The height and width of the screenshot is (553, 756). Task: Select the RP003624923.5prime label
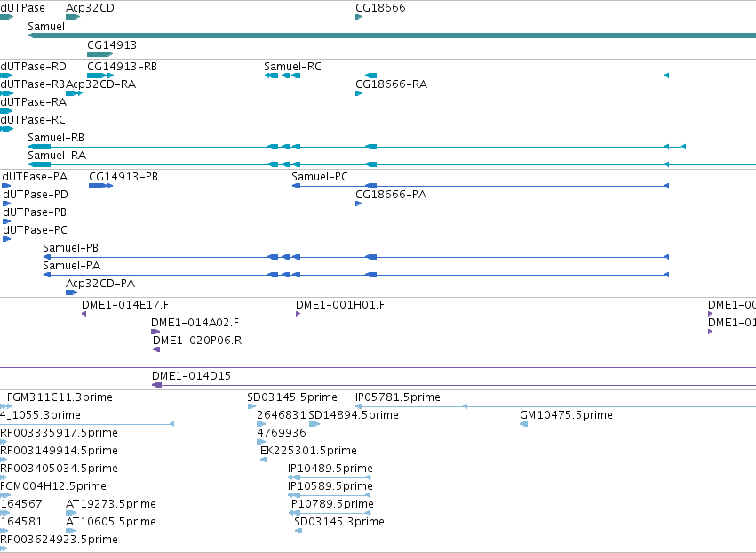pyautogui.click(x=60, y=540)
